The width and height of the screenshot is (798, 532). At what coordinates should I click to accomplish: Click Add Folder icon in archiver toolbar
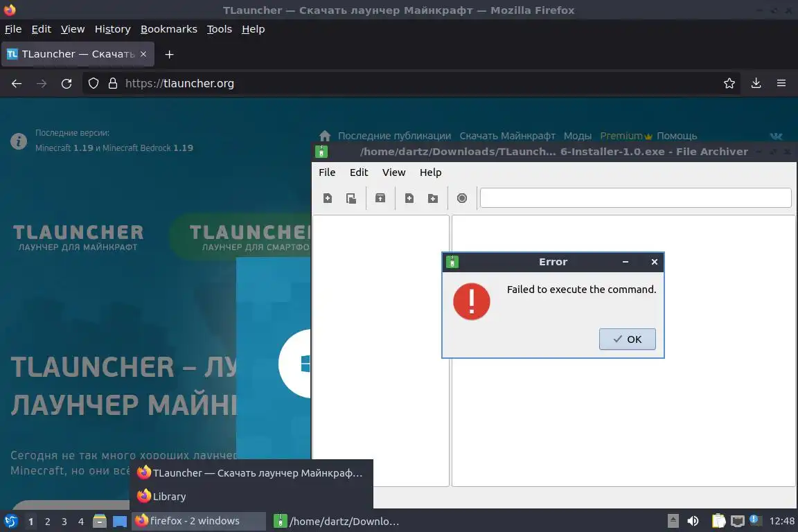[x=433, y=198]
